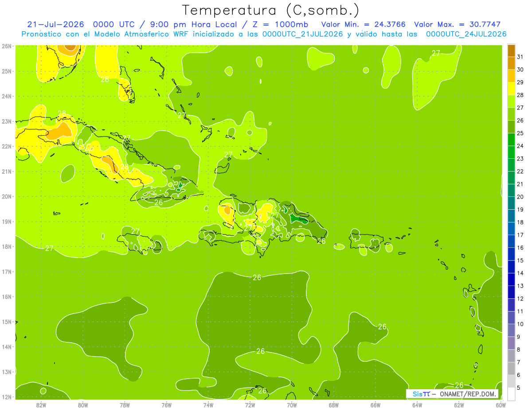Select the date text '21-Jul-2026'
The width and height of the screenshot is (532, 411).
coord(55,24)
